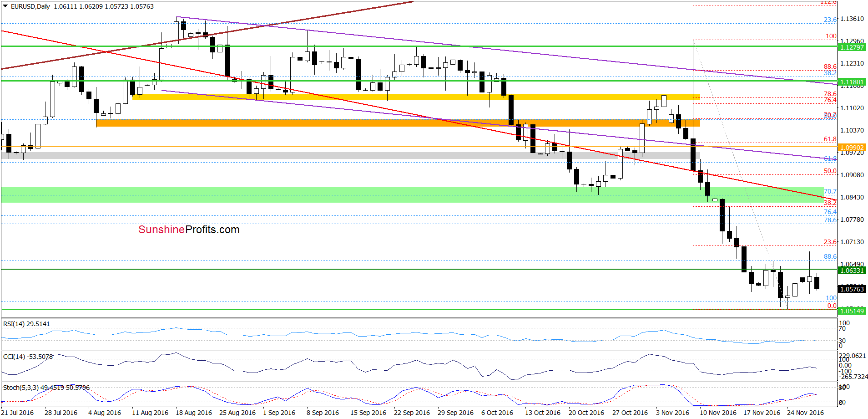Click the 3 Nov 2016 date label

click(672, 413)
